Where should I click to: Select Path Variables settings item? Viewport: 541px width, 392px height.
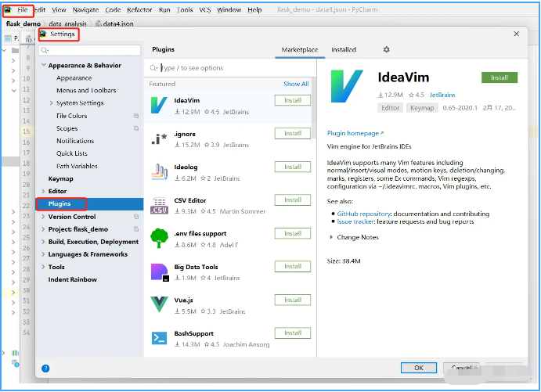77,166
